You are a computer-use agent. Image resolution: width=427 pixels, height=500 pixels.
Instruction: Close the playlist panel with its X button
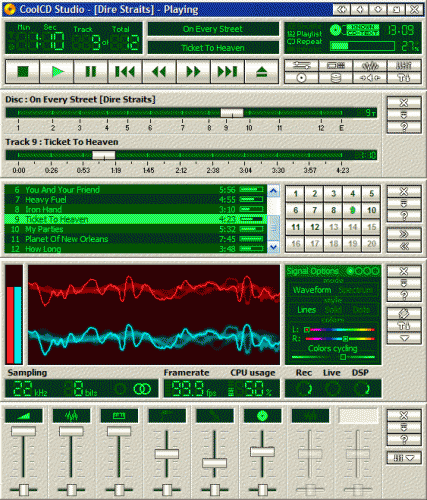click(404, 192)
